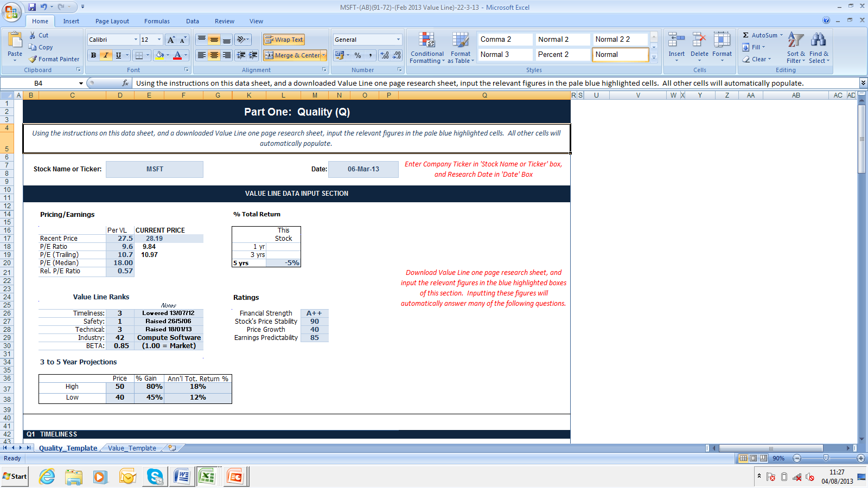Apply yellow Fill Color to cell
868x488 pixels.
[159, 55]
